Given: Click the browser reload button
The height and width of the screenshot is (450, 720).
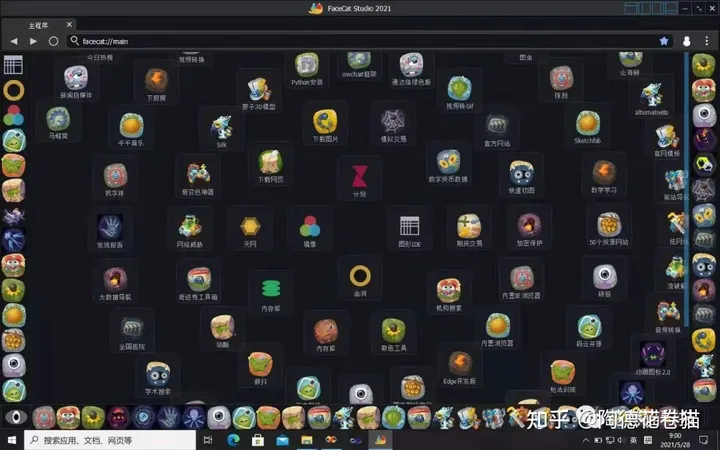Looking at the screenshot, I should click(x=52, y=41).
